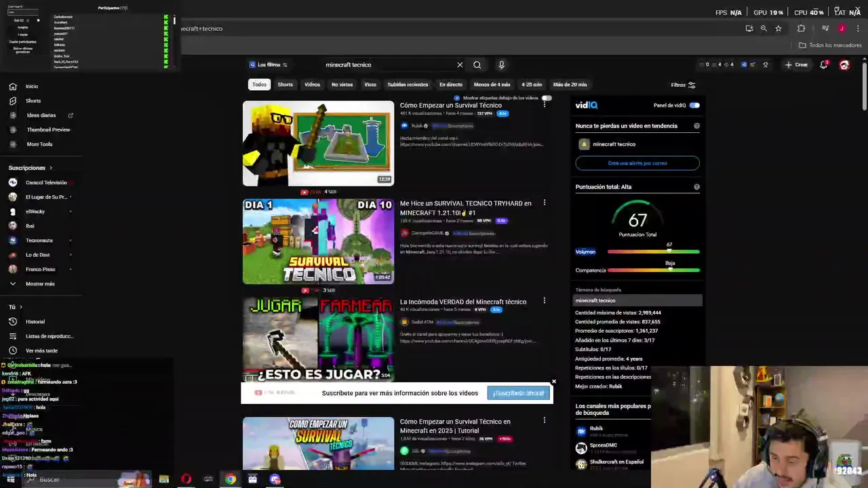The width and height of the screenshot is (868, 488).
Task: Click ¡Suscríbete ahora! button
Action: pos(519,393)
